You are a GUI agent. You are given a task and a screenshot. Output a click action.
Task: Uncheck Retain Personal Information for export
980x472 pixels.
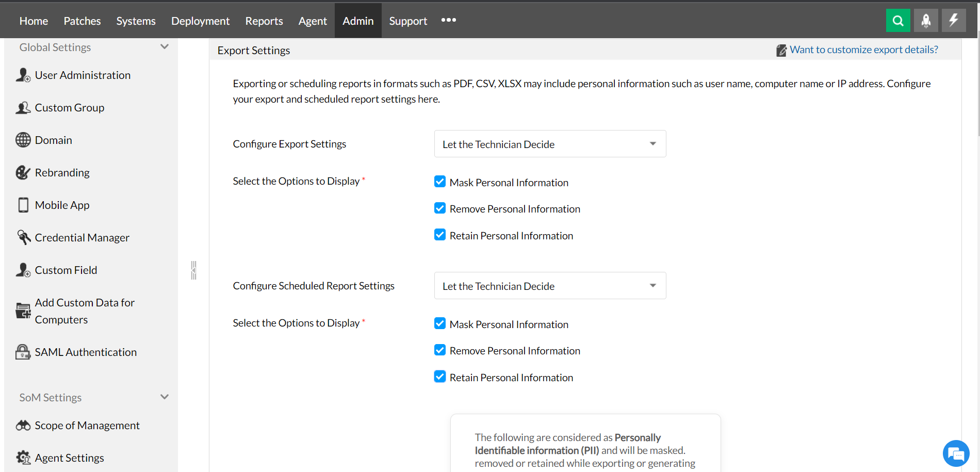pyautogui.click(x=440, y=235)
